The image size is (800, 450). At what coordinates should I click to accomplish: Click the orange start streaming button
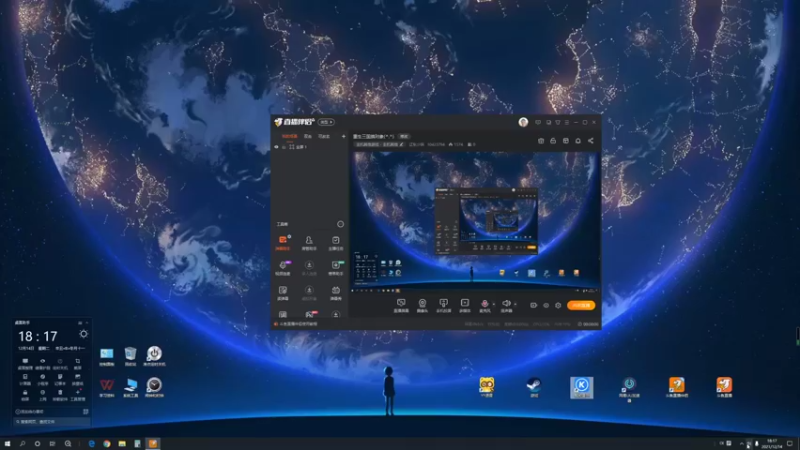pos(581,305)
